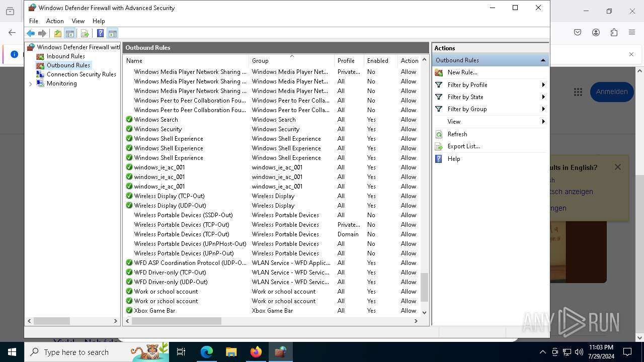The width and height of the screenshot is (644, 362).
Task: Open the File menu
Action: [x=34, y=21]
